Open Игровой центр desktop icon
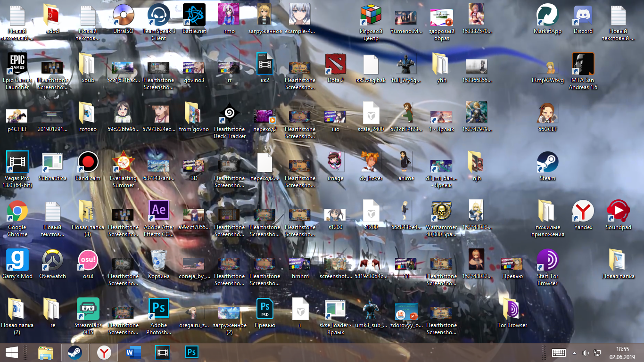The image size is (644, 362). click(371, 16)
